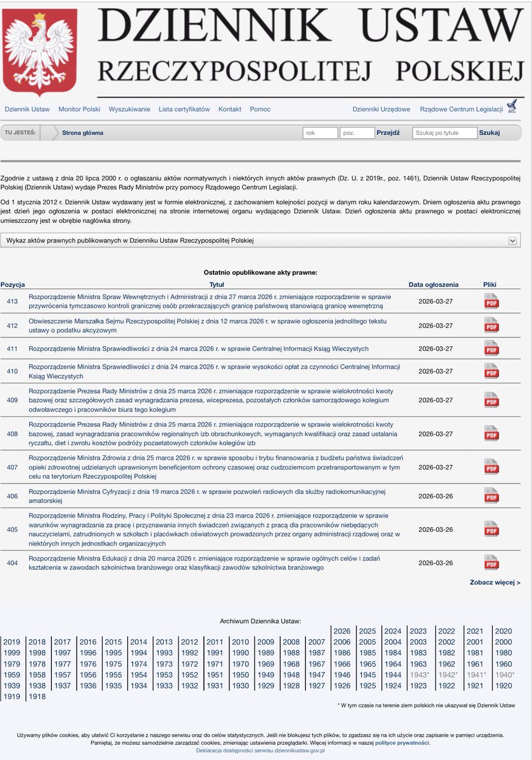Open archive year 1939

coord(11,685)
